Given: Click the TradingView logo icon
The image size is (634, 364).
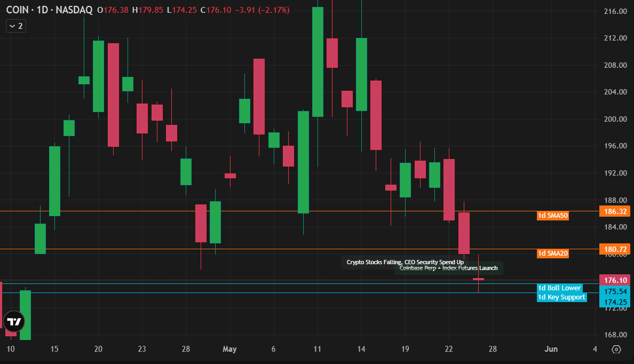Looking at the screenshot, I should [14, 321].
